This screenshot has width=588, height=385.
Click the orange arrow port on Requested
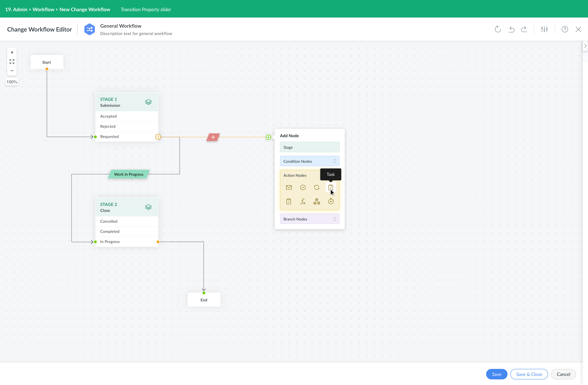(158, 137)
